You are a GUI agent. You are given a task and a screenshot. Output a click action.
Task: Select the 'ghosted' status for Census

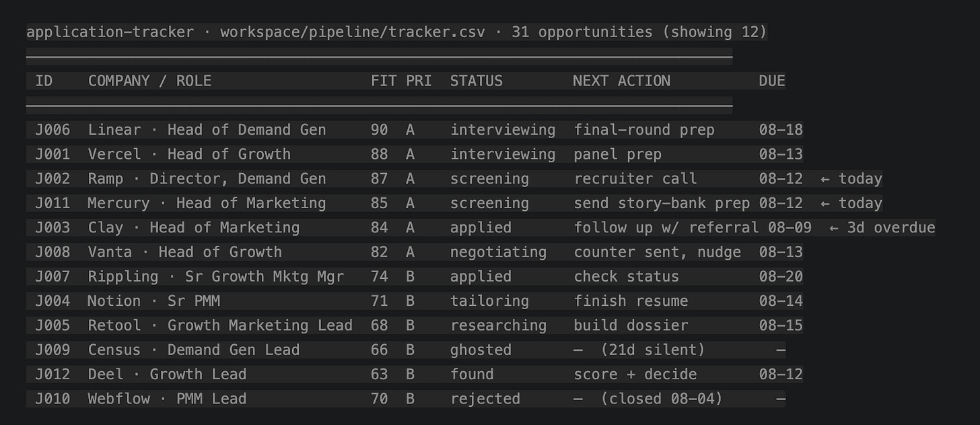(481, 350)
